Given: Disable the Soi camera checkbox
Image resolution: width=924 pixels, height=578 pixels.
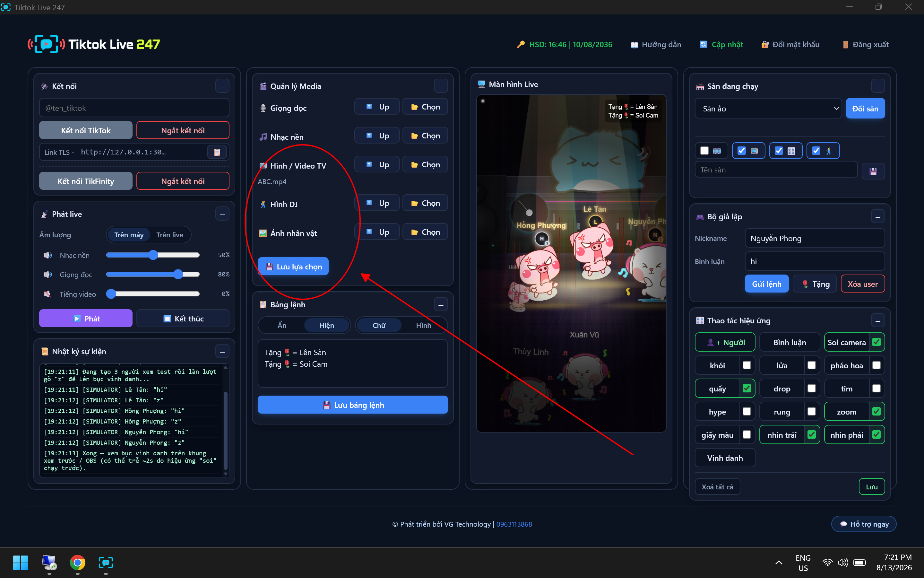Looking at the screenshot, I should coord(876,342).
